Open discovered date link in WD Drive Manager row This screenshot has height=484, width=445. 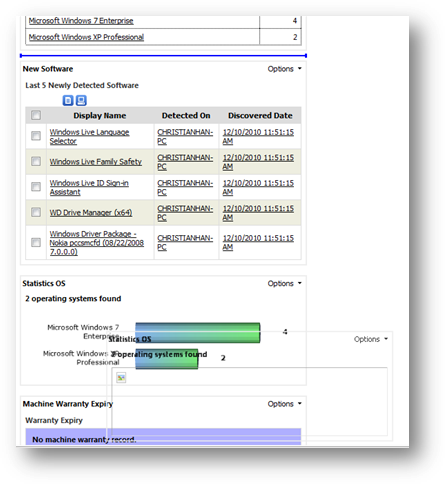click(258, 213)
